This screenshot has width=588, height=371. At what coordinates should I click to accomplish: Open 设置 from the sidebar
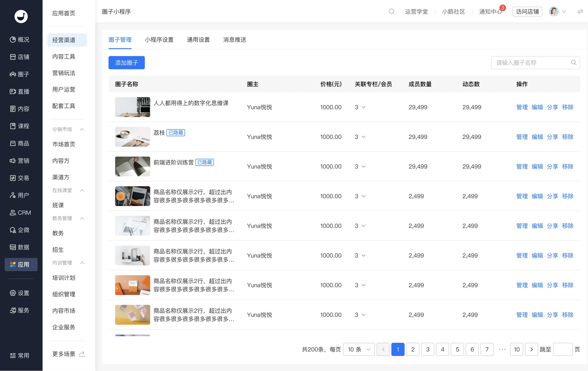tap(13, 293)
